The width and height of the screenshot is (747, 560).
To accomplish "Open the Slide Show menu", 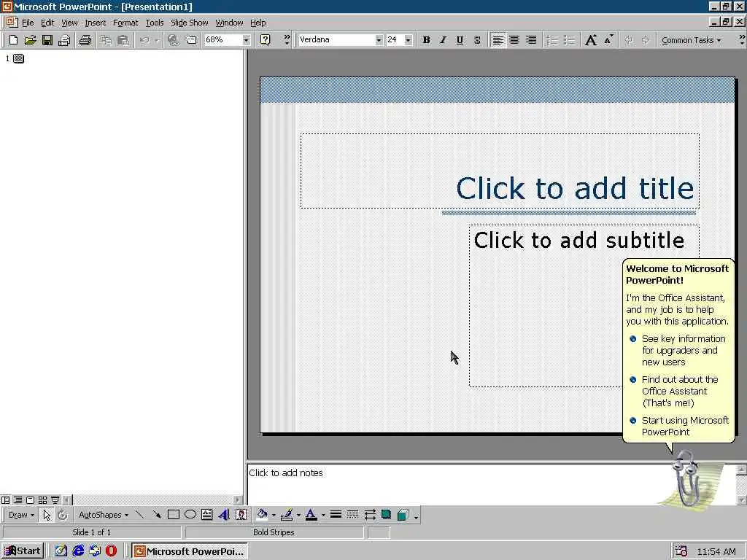I will [189, 23].
